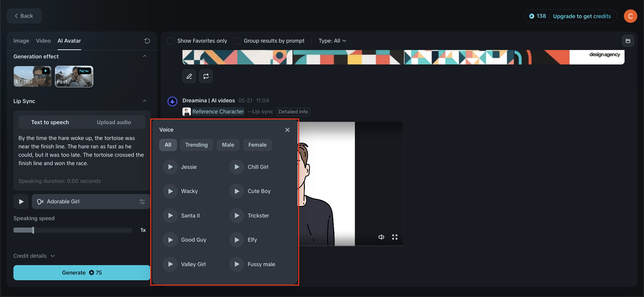This screenshot has width=644, height=297.
Task: Switch to the Image tab
Action: 21,41
